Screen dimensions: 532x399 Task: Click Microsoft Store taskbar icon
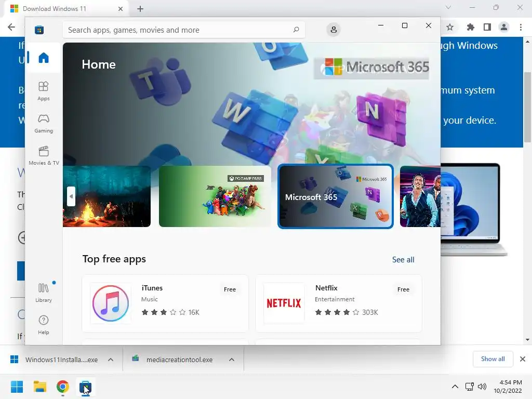(x=86, y=387)
